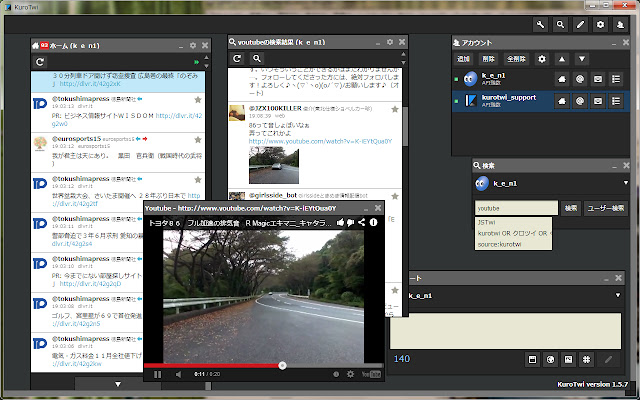Click the magnifier search icon in top toolbar
The height and width of the screenshot is (400, 640).
click(x=561, y=24)
